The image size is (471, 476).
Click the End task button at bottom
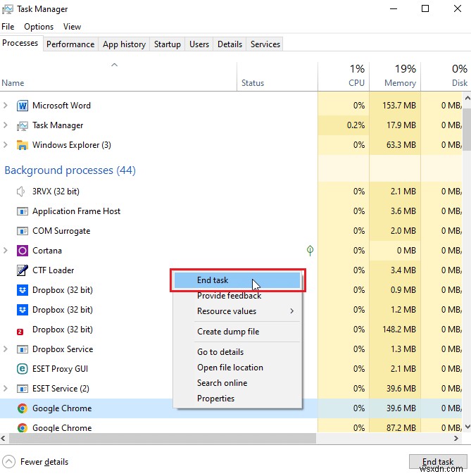[x=438, y=461]
